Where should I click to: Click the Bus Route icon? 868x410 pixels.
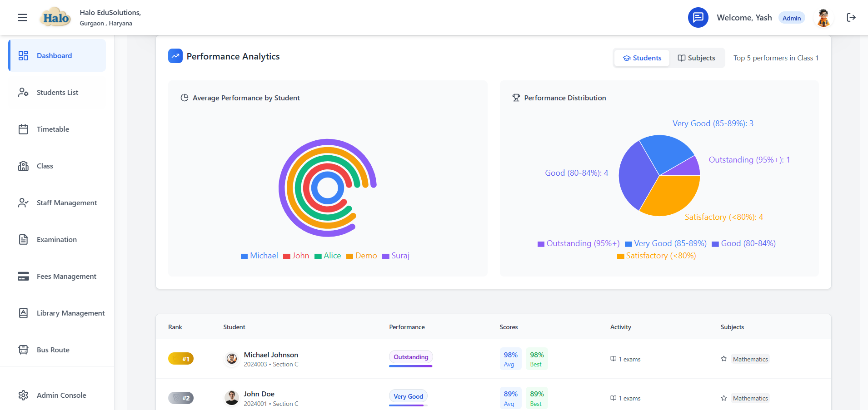pos(23,350)
